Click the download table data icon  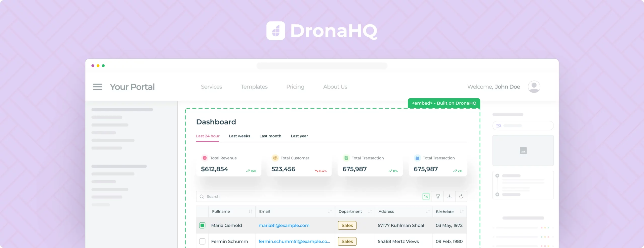coord(449,196)
